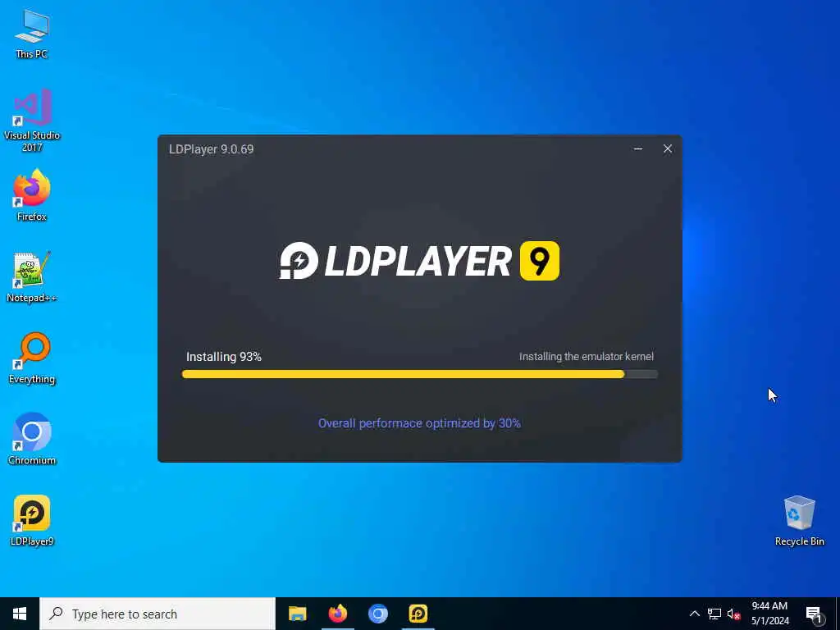The width and height of the screenshot is (840, 630).
Task: Close the LDPlayer installer window
Action: coord(668,149)
